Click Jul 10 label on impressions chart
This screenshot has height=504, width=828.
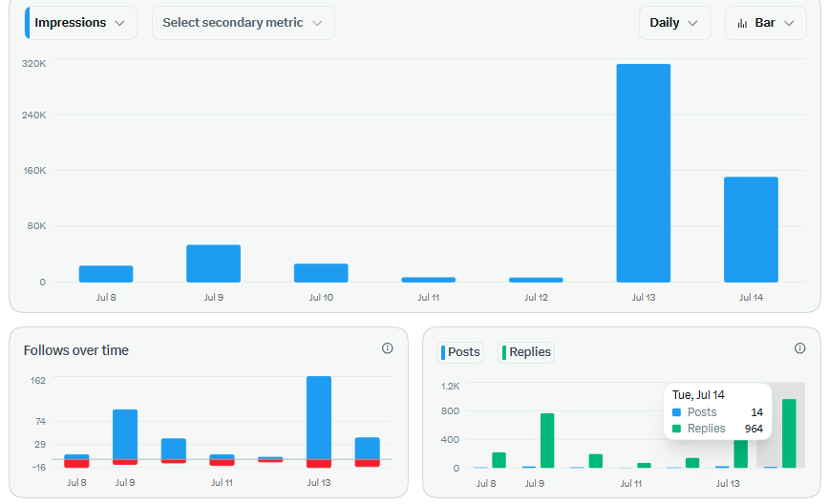(x=321, y=297)
